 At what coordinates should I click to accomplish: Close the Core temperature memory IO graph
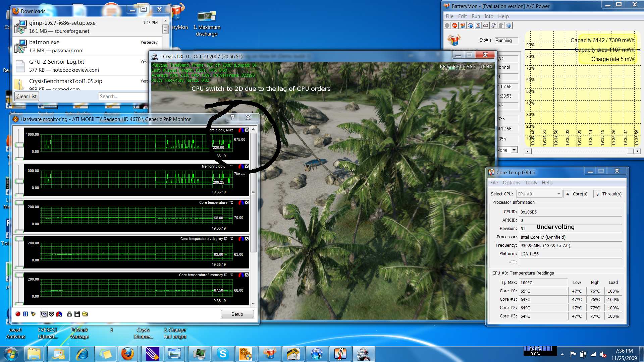(x=247, y=275)
